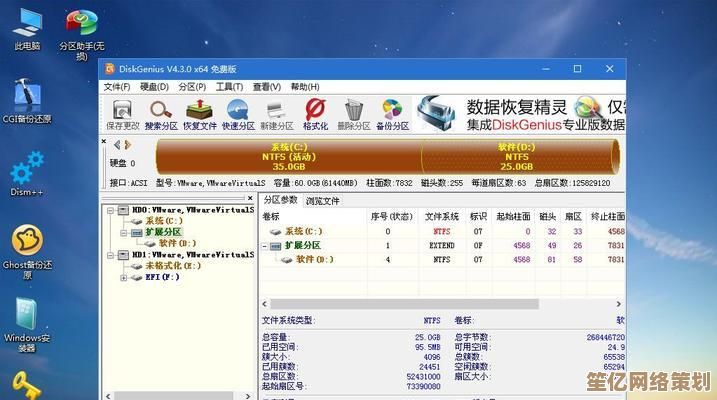Image resolution: width=717 pixels, height=400 pixels.
Task: Open the 帮助(H) menu
Action: [305, 87]
